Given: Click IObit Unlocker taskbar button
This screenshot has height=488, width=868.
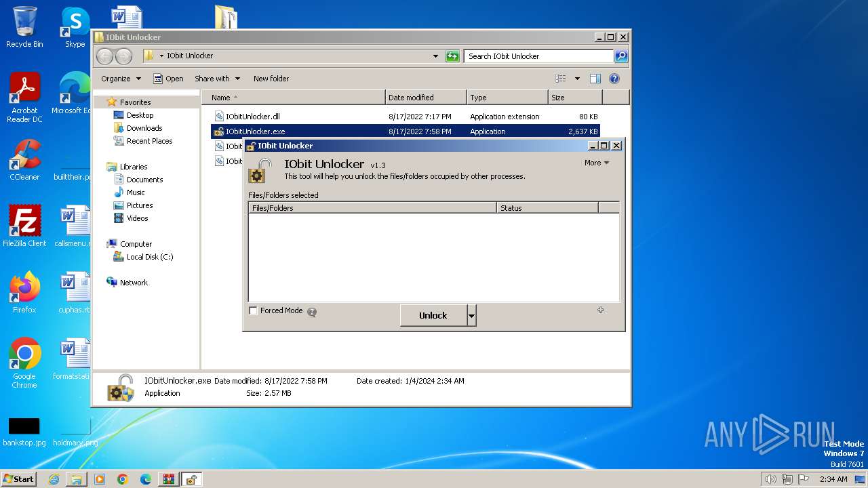Looking at the screenshot, I should click(192, 479).
